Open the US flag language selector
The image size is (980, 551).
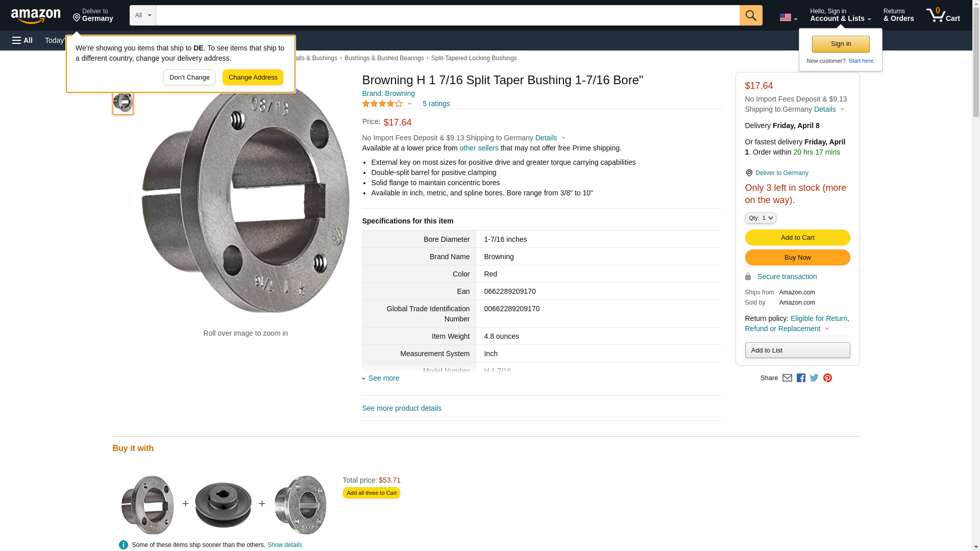point(788,17)
